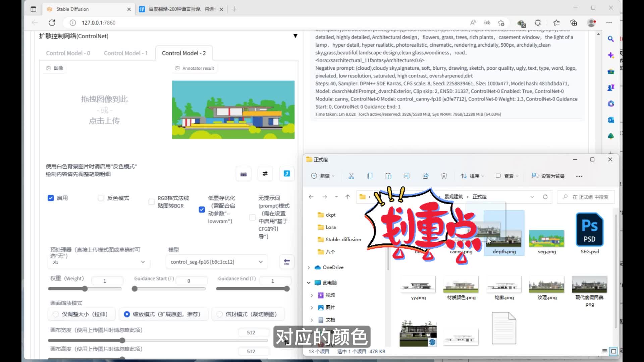This screenshot has width=644, height=362.
Task: Click the Weight slider handle
Action: pos(85,289)
